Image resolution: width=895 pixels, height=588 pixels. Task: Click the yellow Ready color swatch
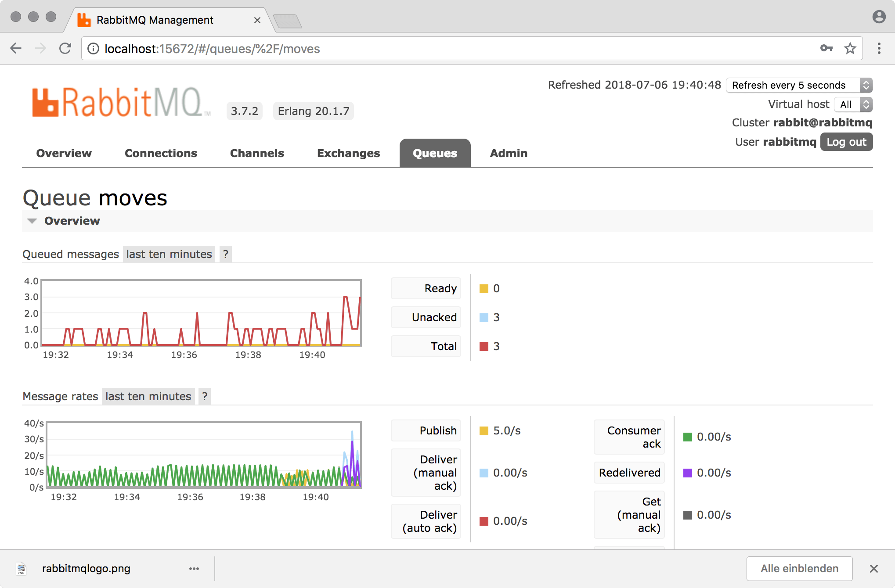click(484, 289)
